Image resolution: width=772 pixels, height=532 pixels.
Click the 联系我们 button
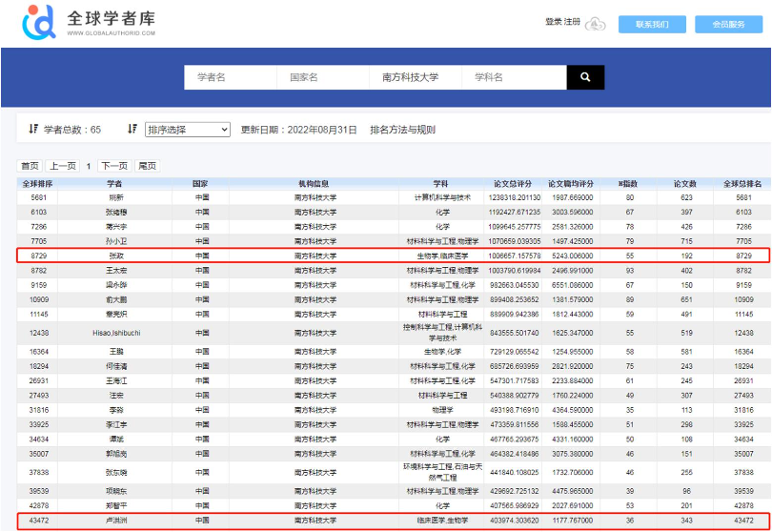point(652,24)
